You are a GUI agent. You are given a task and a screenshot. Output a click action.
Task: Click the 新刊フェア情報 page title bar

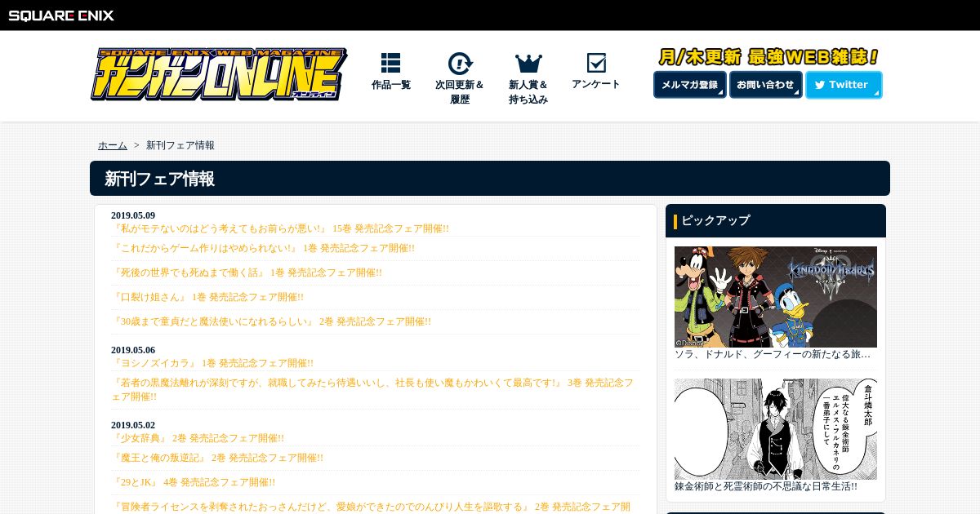click(x=490, y=179)
